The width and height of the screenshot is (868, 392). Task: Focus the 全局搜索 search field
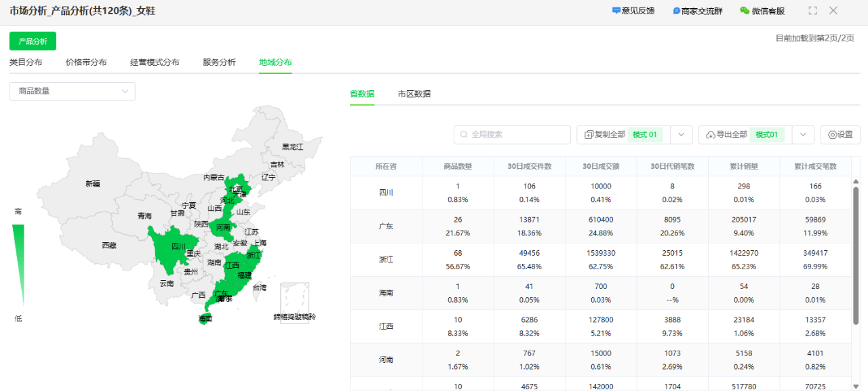pyautogui.click(x=512, y=135)
